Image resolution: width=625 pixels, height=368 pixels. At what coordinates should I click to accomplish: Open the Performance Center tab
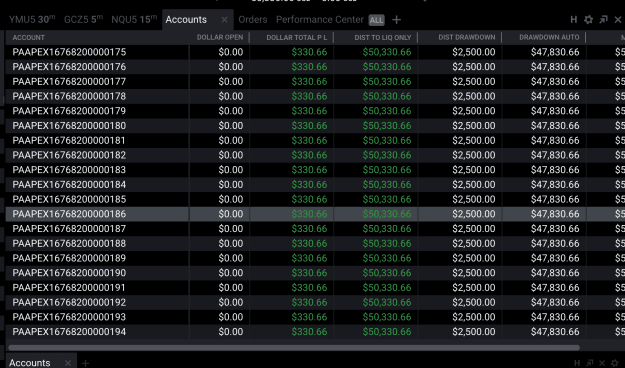320,20
